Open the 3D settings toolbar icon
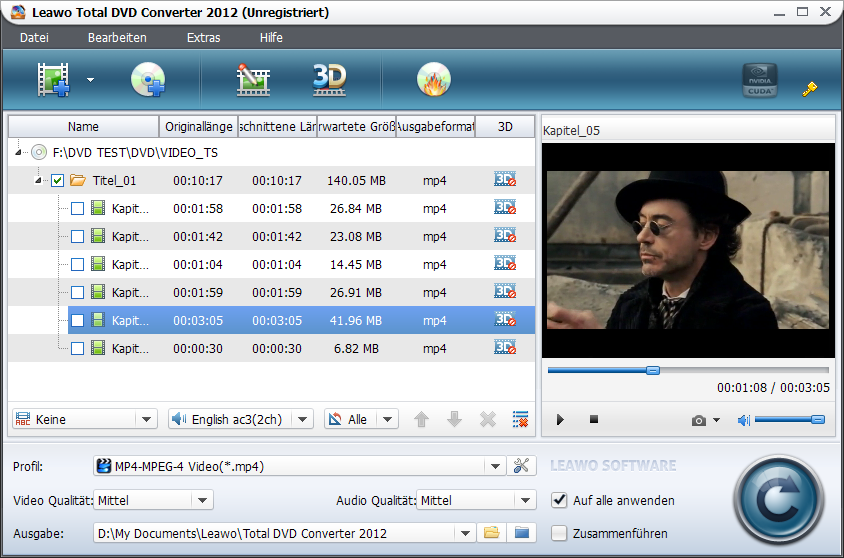Image resolution: width=844 pixels, height=558 pixels. (329, 80)
